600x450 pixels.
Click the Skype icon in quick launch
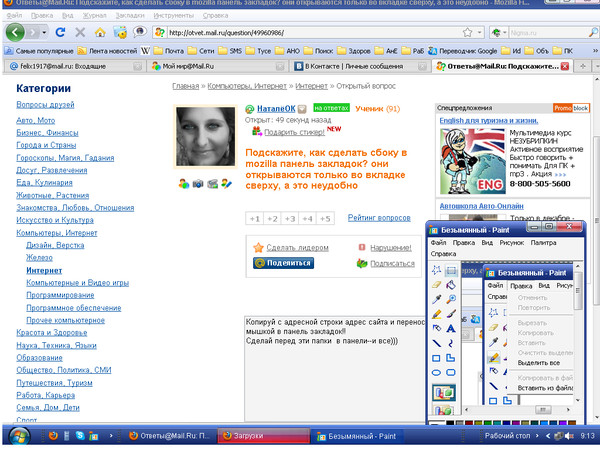click(x=80, y=435)
